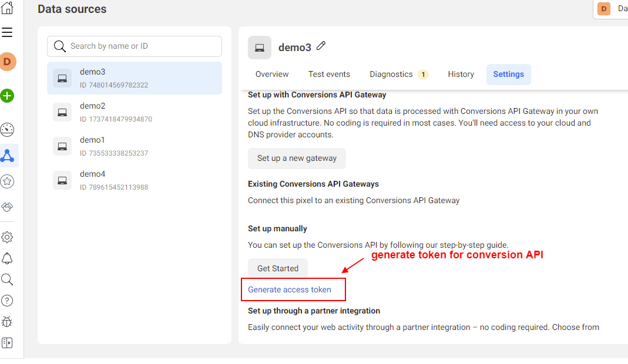The width and height of the screenshot is (628, 364).
Task: Click Connect this pixel to existing Gateway text
Action: [354, 200]
